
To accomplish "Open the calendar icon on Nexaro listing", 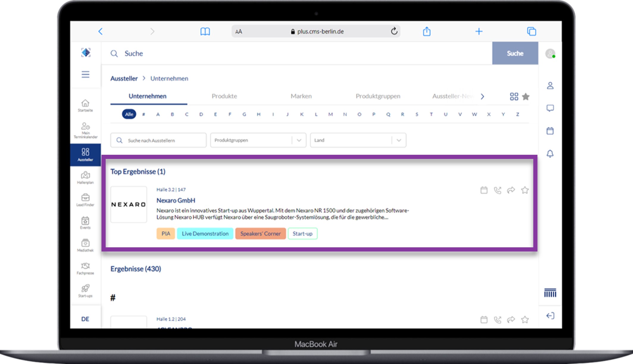I will [484, 190].
